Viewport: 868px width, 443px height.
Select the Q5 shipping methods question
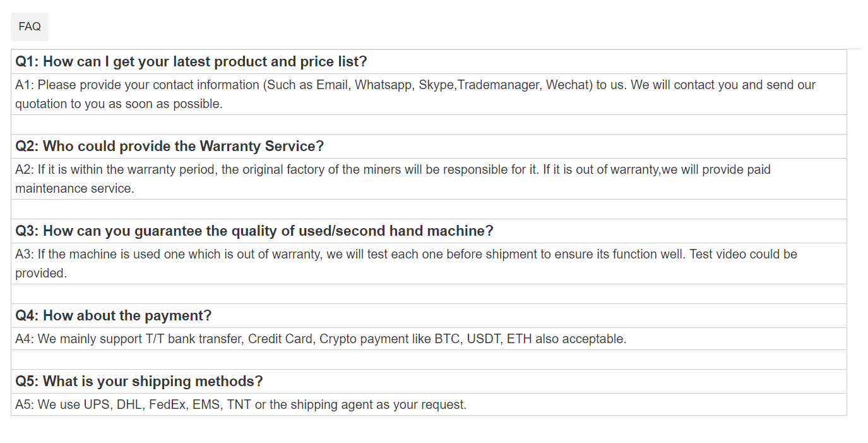coord(139,382)
